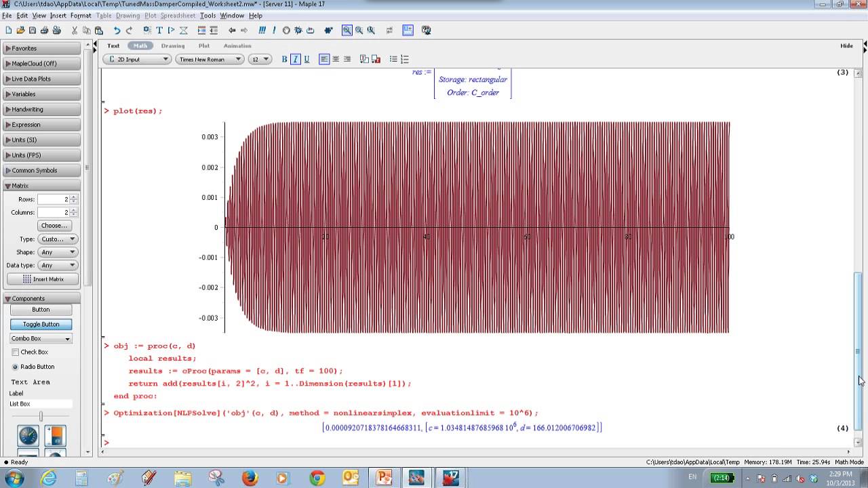Switch to the Math context tab
This screenshot has width=868, height=488.
coord(140,45)
